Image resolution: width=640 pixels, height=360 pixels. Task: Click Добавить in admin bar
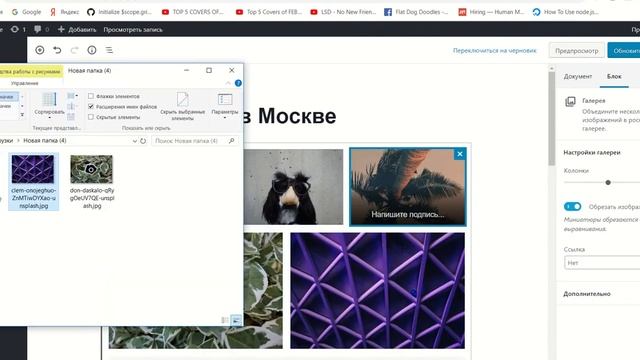click(77, 29)
